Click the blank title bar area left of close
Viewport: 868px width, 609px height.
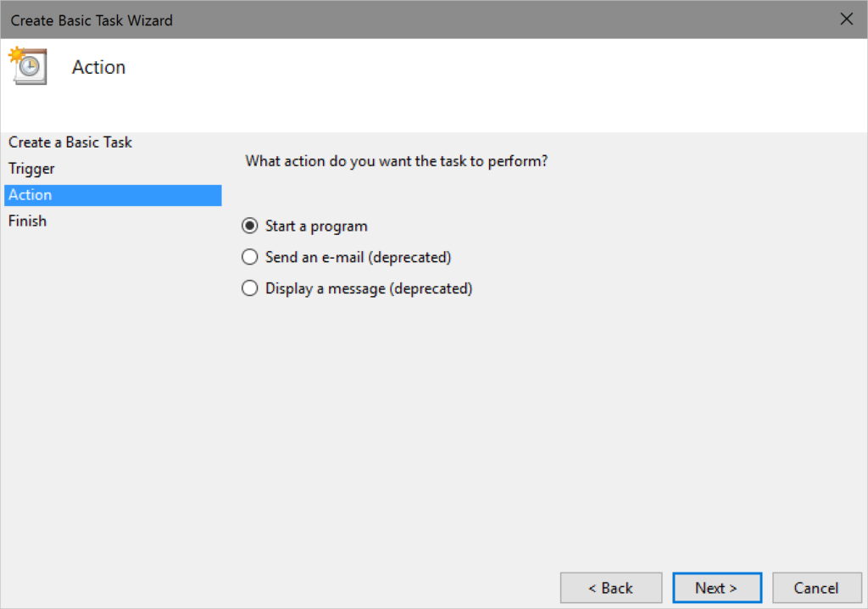tap(509, 19)
